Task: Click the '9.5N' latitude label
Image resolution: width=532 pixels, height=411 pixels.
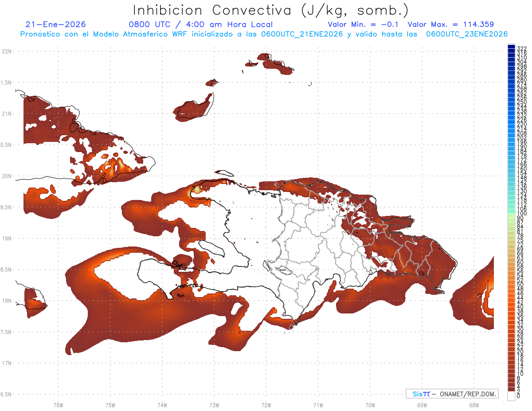Action: (x=7, y=207)
